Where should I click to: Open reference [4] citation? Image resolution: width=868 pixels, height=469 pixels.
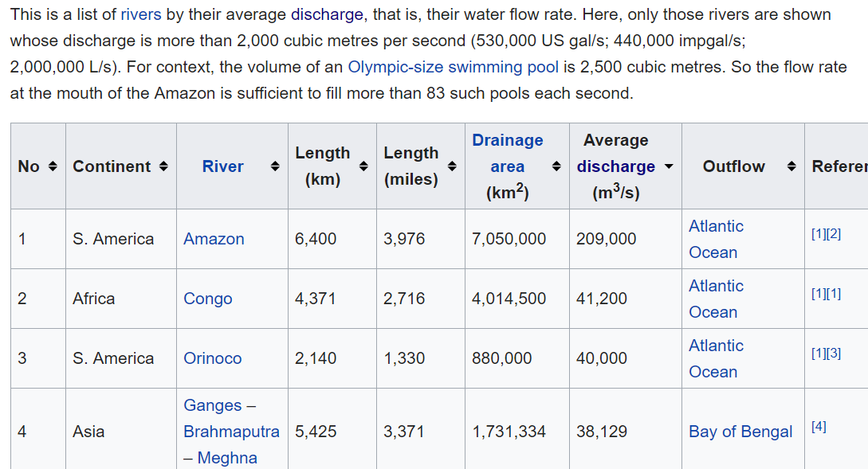pyautogui.click(x=819, y=426)
